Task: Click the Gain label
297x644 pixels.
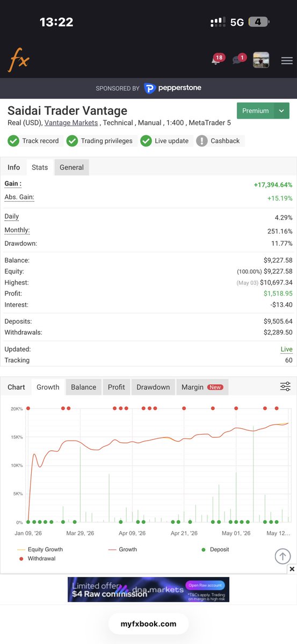Action: coord(13,184)
